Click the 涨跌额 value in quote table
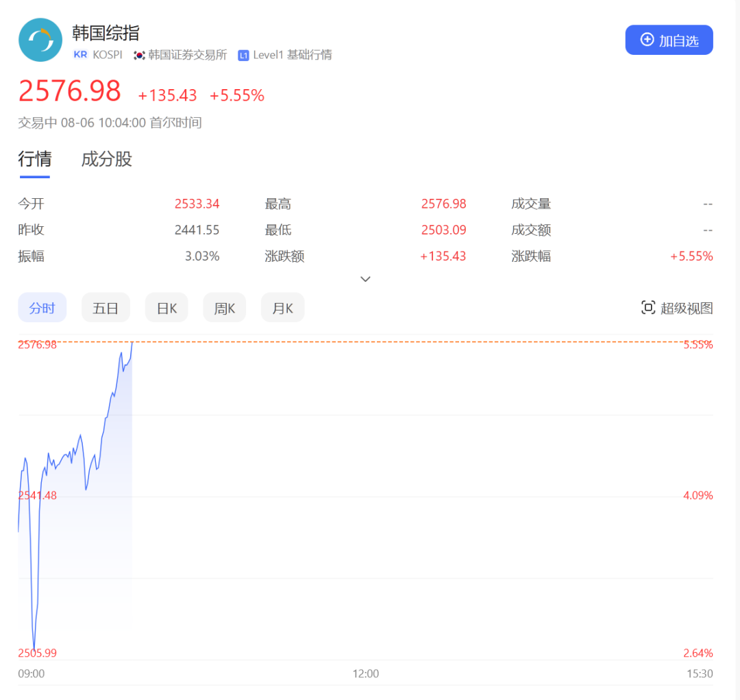Image resolution: width=740 pixels, height=700 pixels. pos(443,256)
